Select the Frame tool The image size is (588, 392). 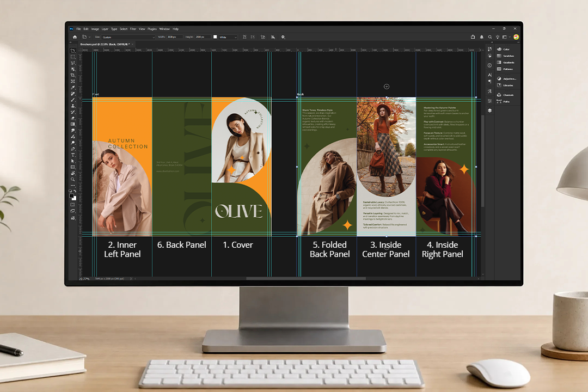73,82
